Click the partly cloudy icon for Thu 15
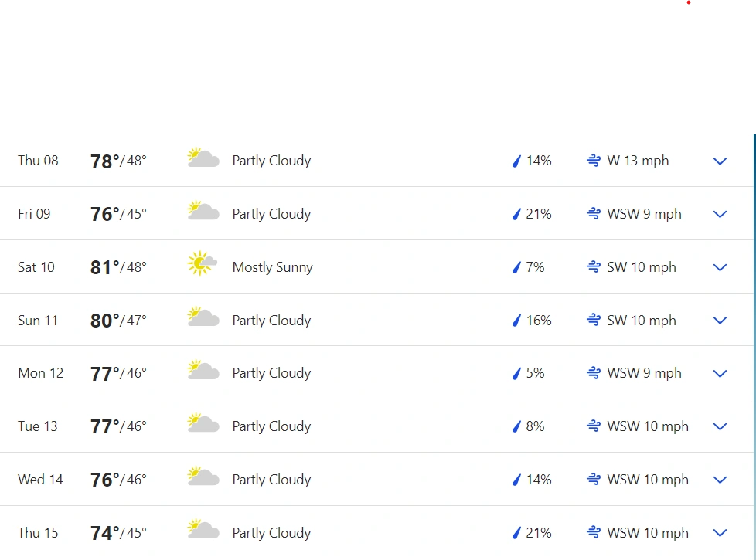This screenshot has width=756, height=560. coord(203,528)
